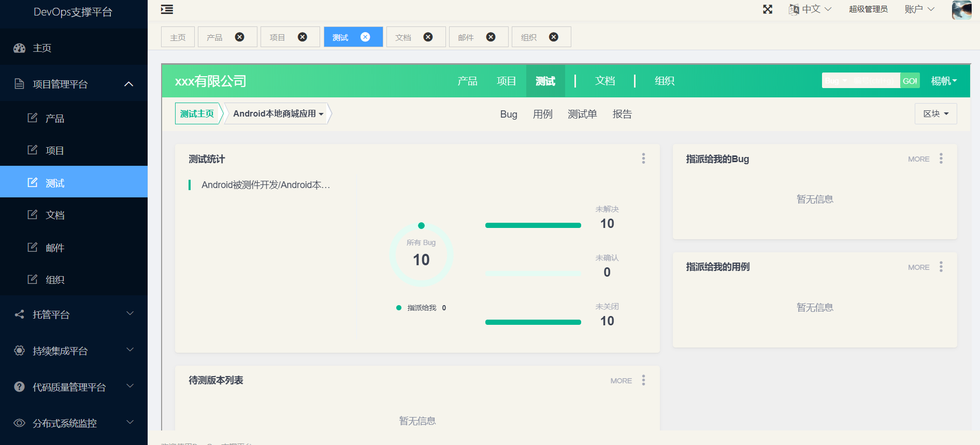The width and height of the screenshot is (980, 445).
Task: Select 用例 in the test submenu
Action: (x=542, y=114)
